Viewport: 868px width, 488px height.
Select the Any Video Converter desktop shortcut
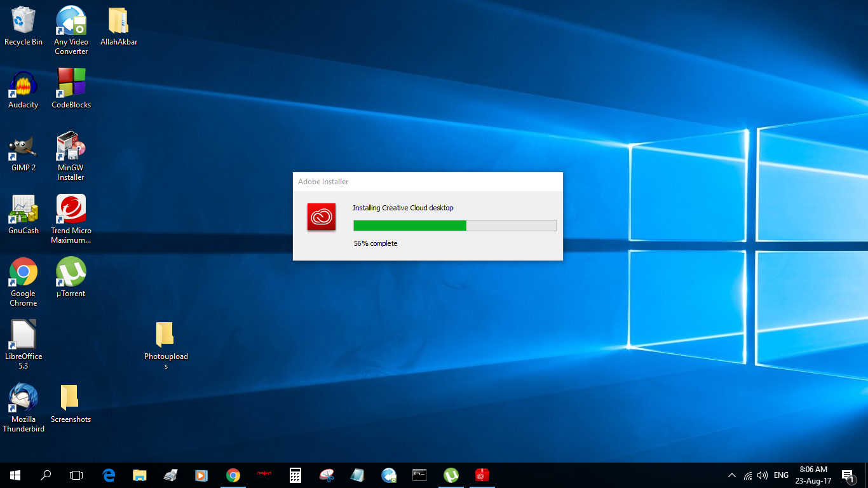point(71,30)
